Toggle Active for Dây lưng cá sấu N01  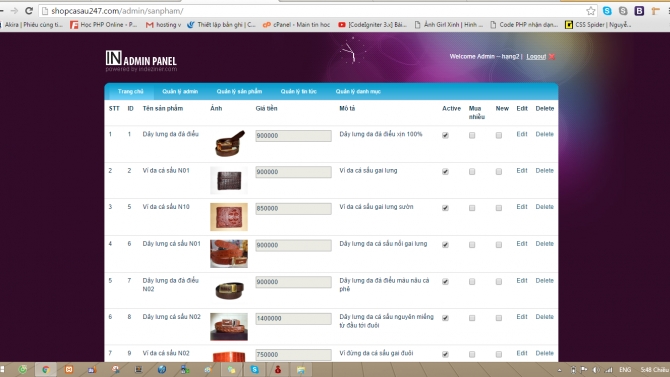[445, 244]
